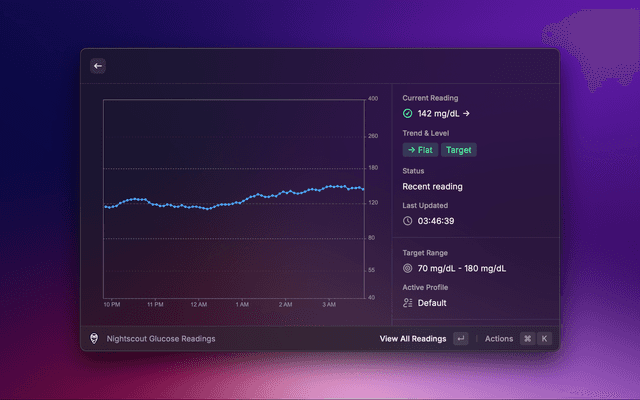Click the glucose line near 1 AM on chart
Screen dimensions: 640x400
[x=242, y=201]
